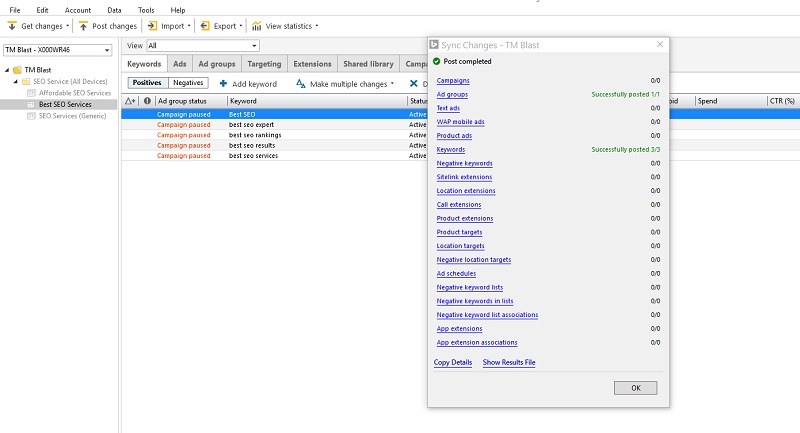
Task: Switch to the Extensions tab
Action: click(312, 64)
